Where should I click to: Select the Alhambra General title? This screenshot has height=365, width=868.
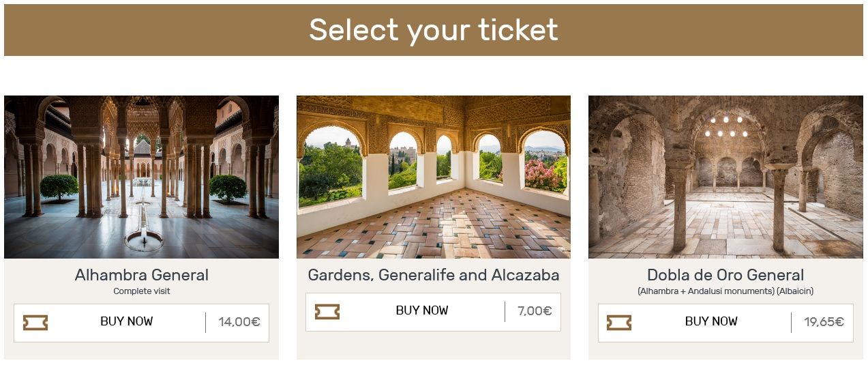click(142, 276)
